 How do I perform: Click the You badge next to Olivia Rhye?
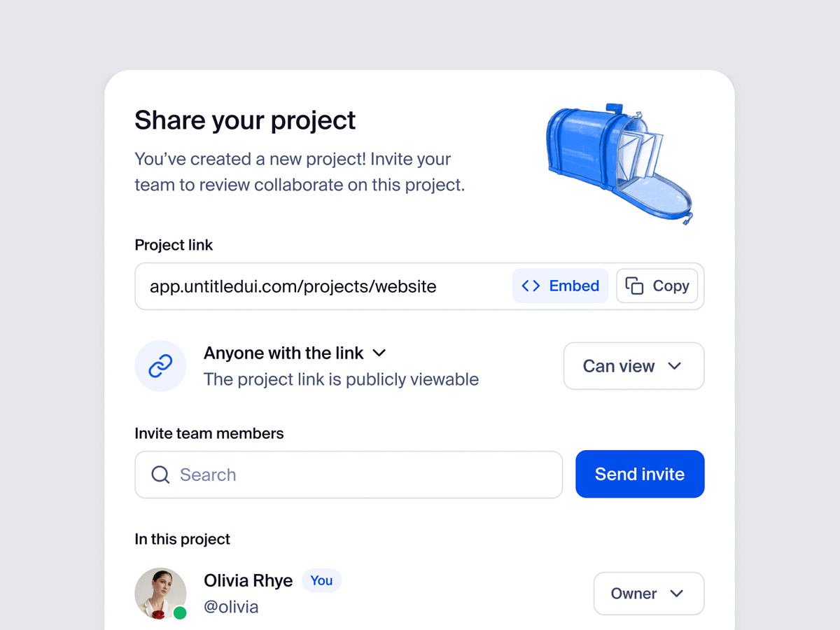[321, 580]
